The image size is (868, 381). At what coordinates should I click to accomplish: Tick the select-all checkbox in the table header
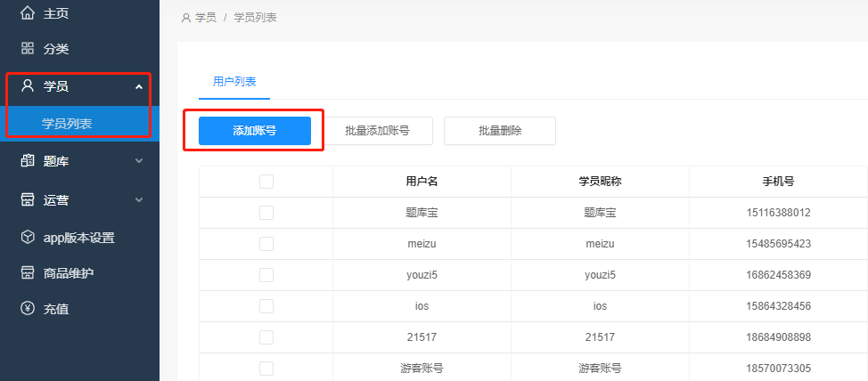click(x=266, y=182)
